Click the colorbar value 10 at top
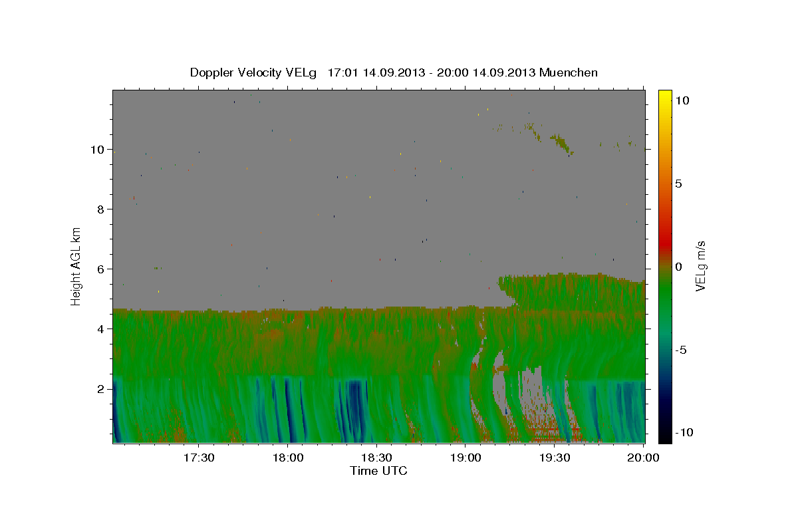Image resolution: width=798 pixels, height=532 pixels. pos(682,100)
